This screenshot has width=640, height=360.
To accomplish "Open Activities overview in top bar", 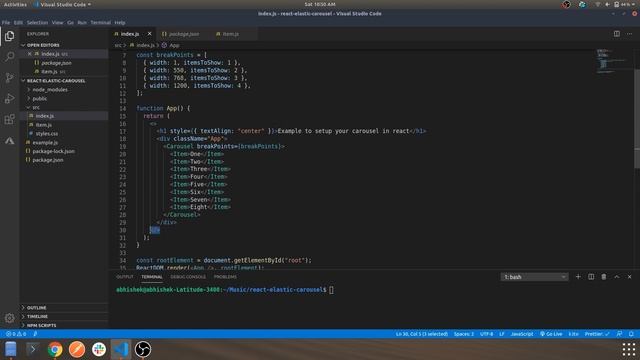I will pos(15,4).
